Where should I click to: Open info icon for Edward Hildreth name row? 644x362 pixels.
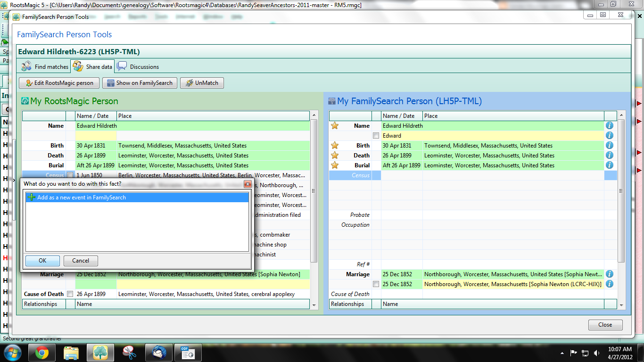point(610,126)
